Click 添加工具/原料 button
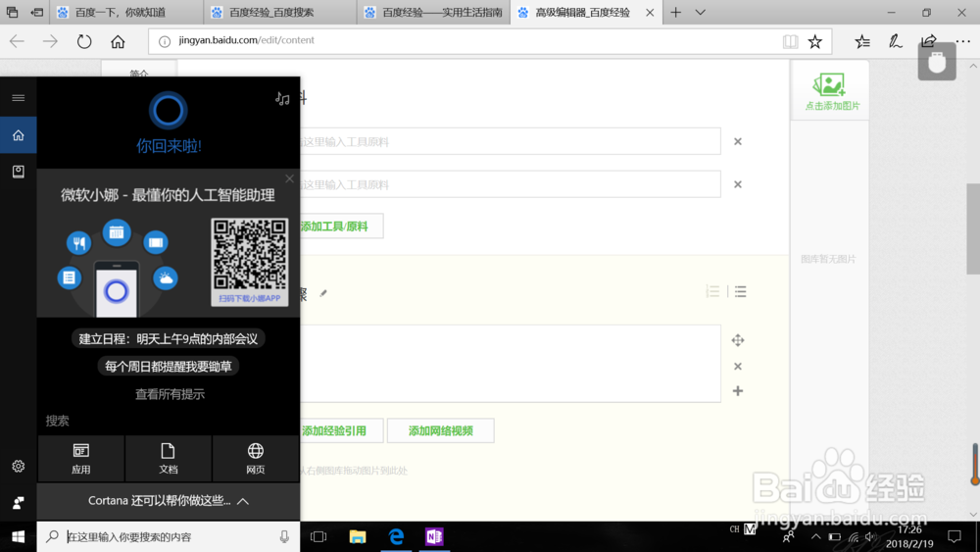Screen dimensions: 980x552 click(x=341, y=226)
